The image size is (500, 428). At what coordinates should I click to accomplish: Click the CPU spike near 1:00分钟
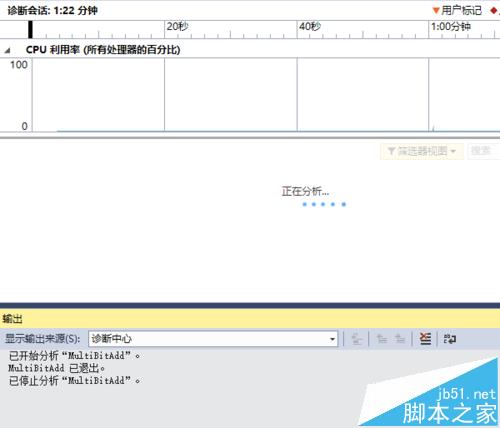point(433,128)
